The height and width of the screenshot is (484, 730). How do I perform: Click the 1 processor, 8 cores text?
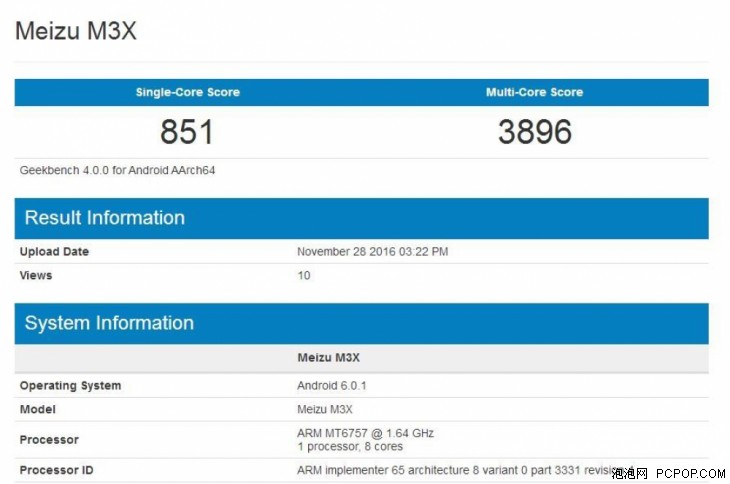point(348,446)
